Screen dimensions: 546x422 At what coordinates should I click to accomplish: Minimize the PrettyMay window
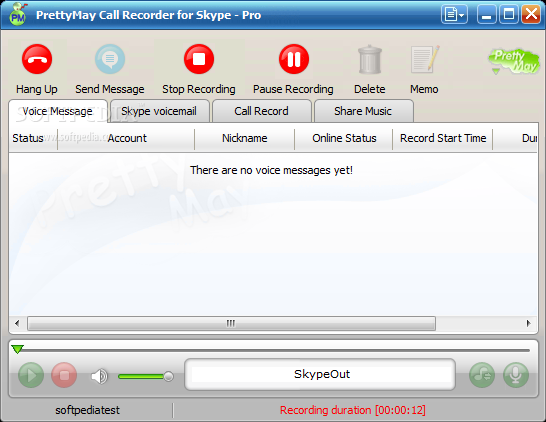(x=486, y=15)
